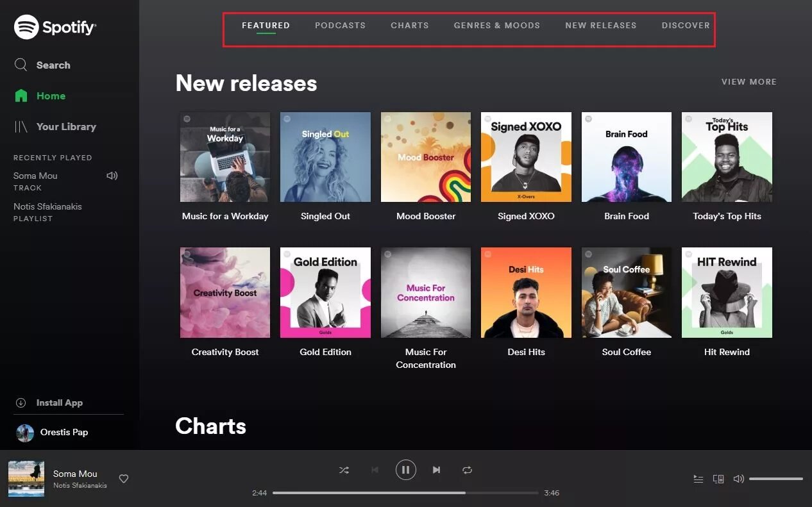Click the now playing album art
Screen dimensions: 812x507
click(26, 479)
